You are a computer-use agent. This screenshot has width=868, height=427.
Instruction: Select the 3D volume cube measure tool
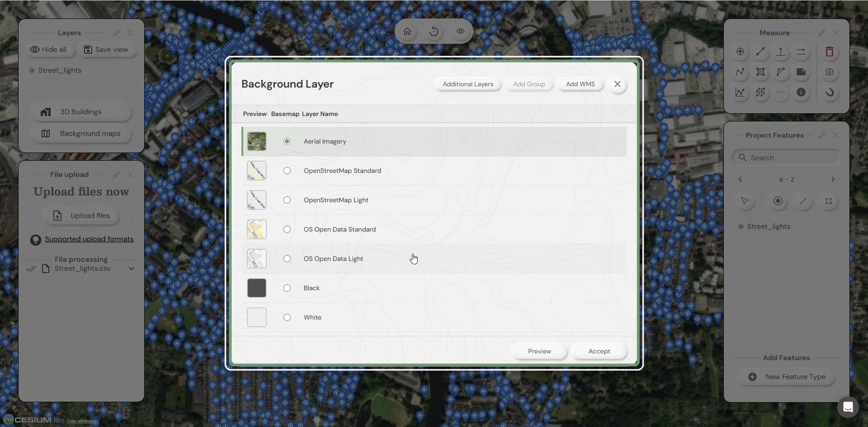[x=761, y=92]
